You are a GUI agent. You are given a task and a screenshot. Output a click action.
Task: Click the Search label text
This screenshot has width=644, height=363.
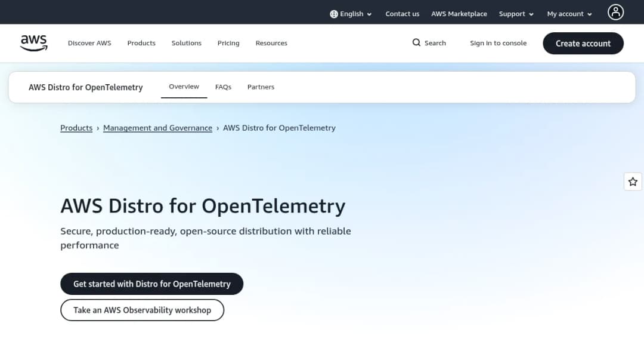(x=435, y=43)
